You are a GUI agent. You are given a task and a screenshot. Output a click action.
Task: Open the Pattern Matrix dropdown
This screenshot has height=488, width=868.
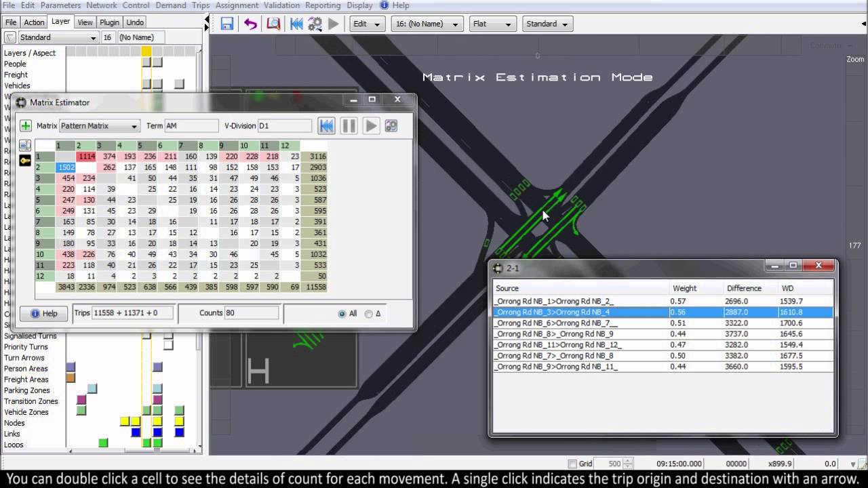100,126
